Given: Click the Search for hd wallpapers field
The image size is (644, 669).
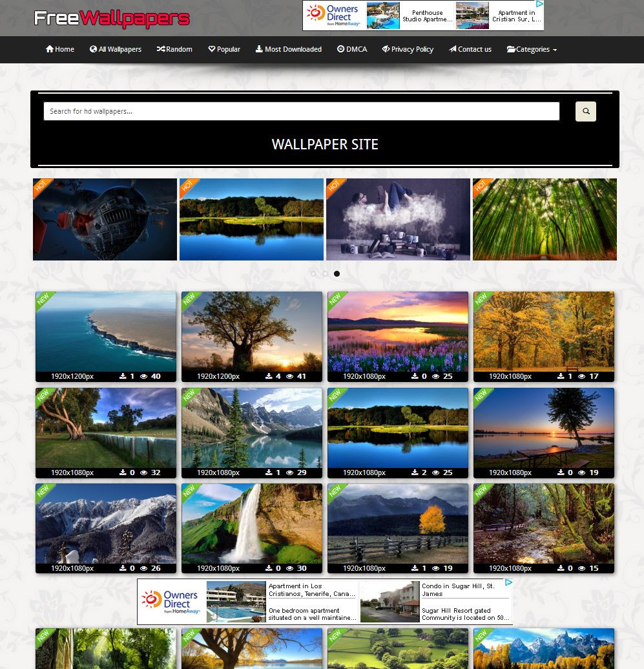Looking at the screenshot, I should (302, 111).
